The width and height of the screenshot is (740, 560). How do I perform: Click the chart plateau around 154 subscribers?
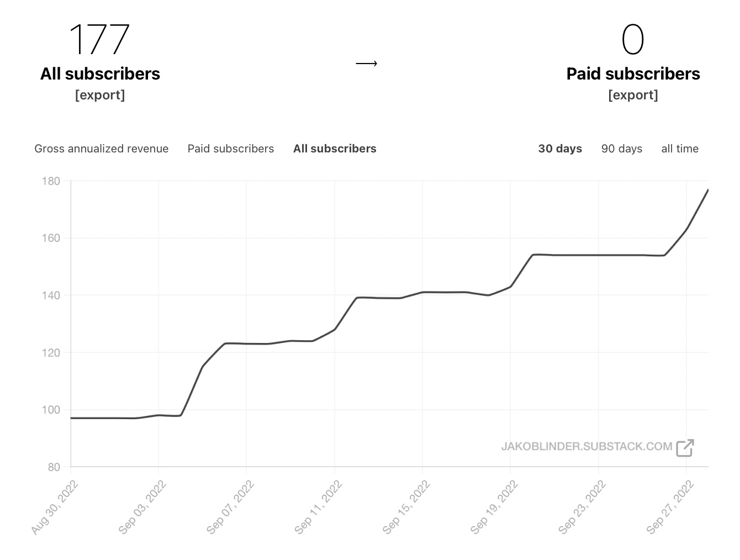point(596,255)
